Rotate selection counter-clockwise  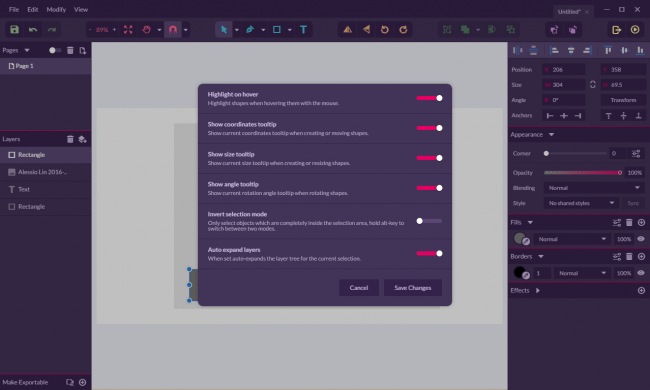385,29
